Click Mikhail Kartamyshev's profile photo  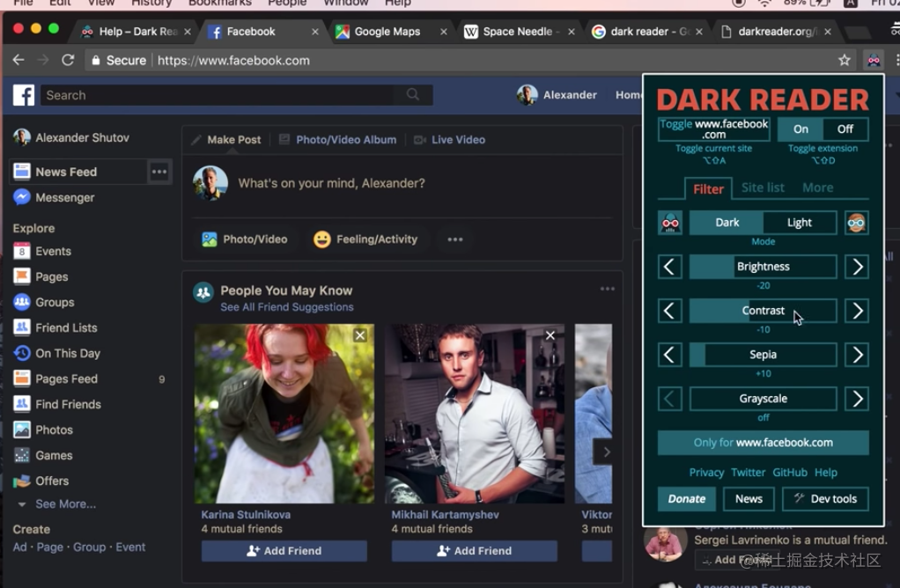click(x=475, y=414)
